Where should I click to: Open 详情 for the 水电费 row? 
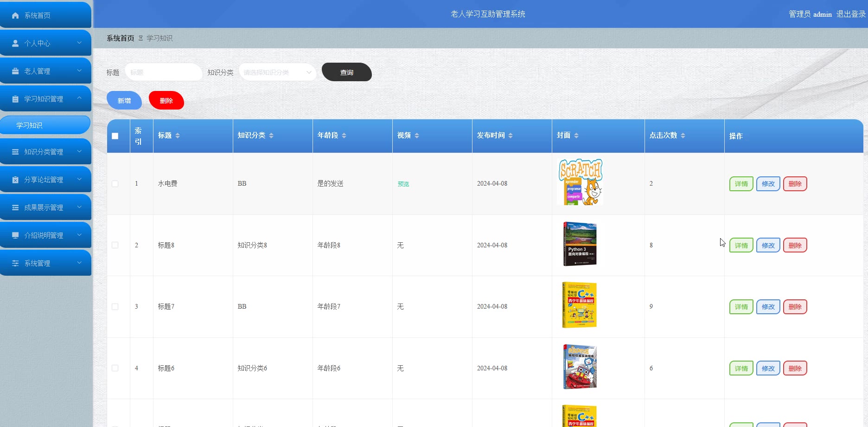pyautogui.click(x=741, y=184)
